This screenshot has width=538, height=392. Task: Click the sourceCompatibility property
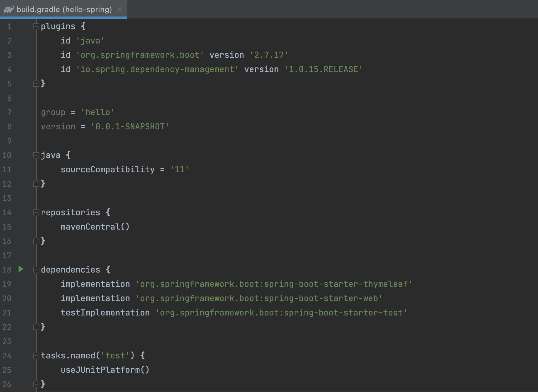click(x=107, y=170)
